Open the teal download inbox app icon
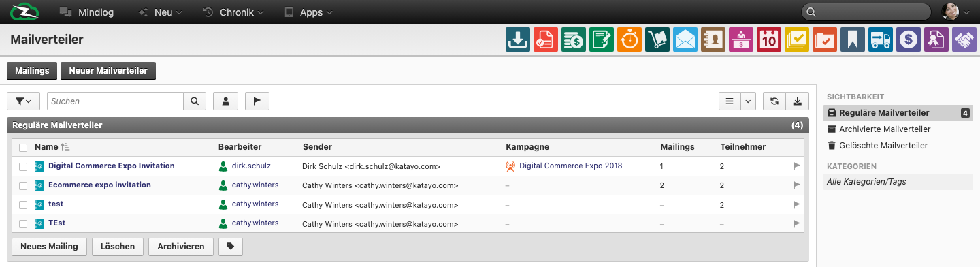The height and width of the screenshot is (267, 980). pyautogui.click(x=518, y=40)
